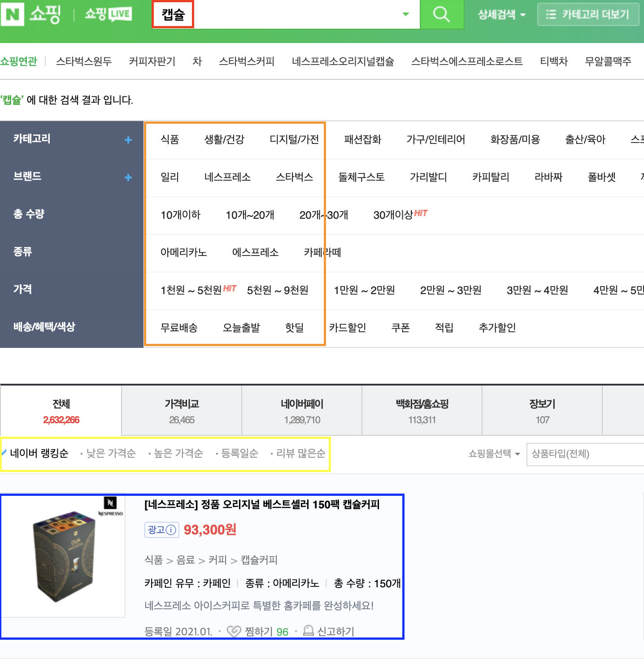Open search box autocomplete dropdown arrow
Screen dimensions: 644x659
pos(406,14)
